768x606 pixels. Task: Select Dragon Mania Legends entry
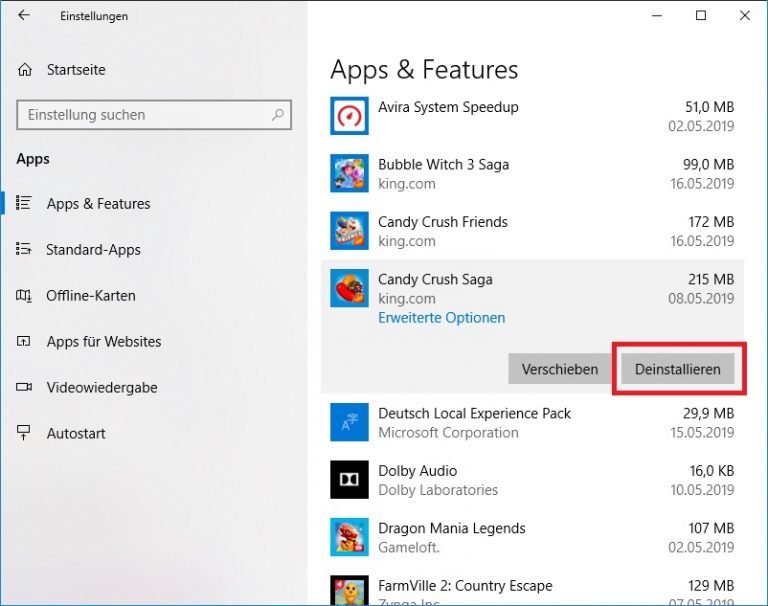click(532, 537)
